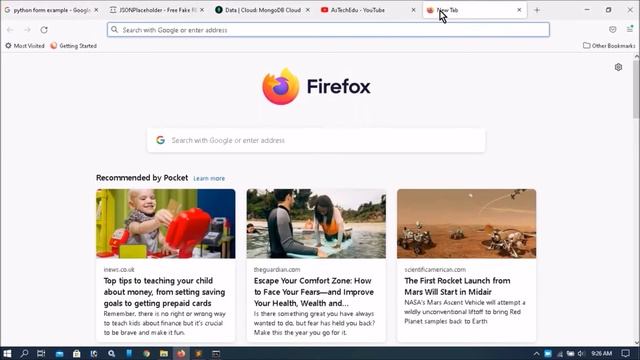Image resolution: width=640 pixels, height=360 pixels.
Task: Close the New Tab tab
Action: click(x=519, y=10)
